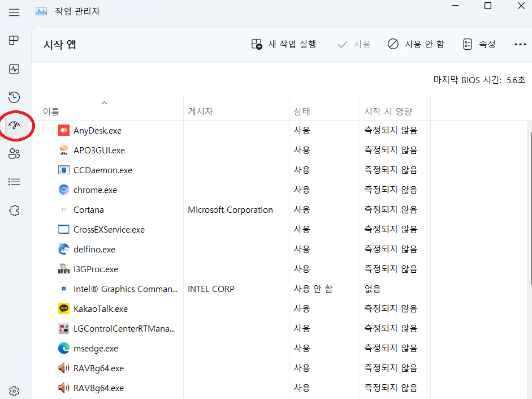Viewport: 532px width, 399px height.
Task: Click the msedge.exe Edge icon
Action: pyautogui.click(x=64, y=348)
